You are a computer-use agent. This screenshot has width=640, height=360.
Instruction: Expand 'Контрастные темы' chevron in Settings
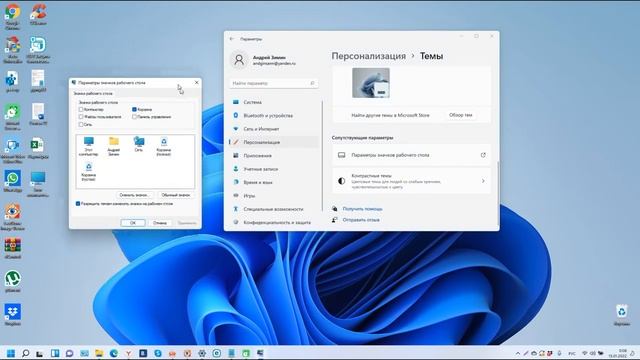(483, 181)
